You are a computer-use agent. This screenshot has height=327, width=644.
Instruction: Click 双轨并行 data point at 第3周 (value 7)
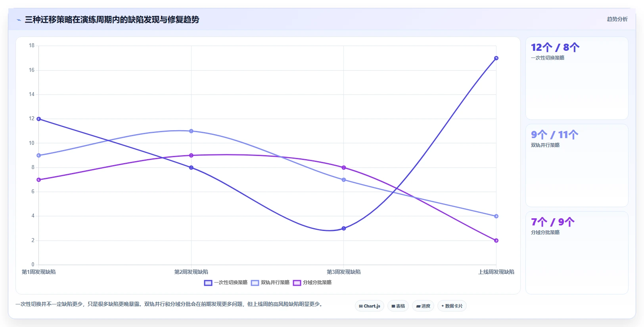tap(344, 180)
